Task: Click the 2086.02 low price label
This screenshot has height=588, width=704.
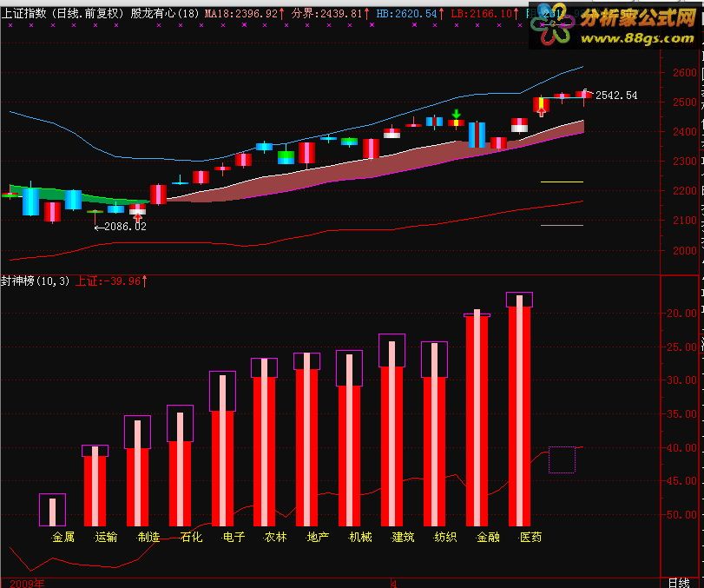Action: (125, 227)
